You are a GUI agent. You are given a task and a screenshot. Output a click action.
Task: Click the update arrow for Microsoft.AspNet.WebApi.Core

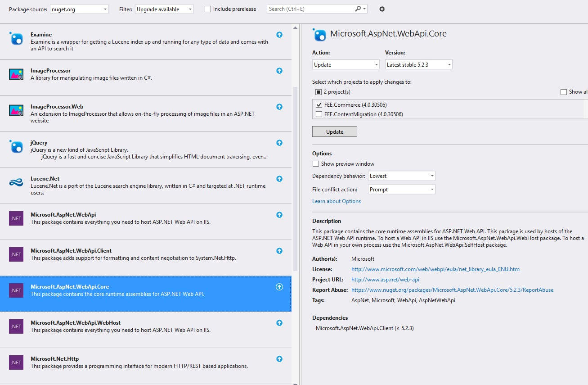279,287
